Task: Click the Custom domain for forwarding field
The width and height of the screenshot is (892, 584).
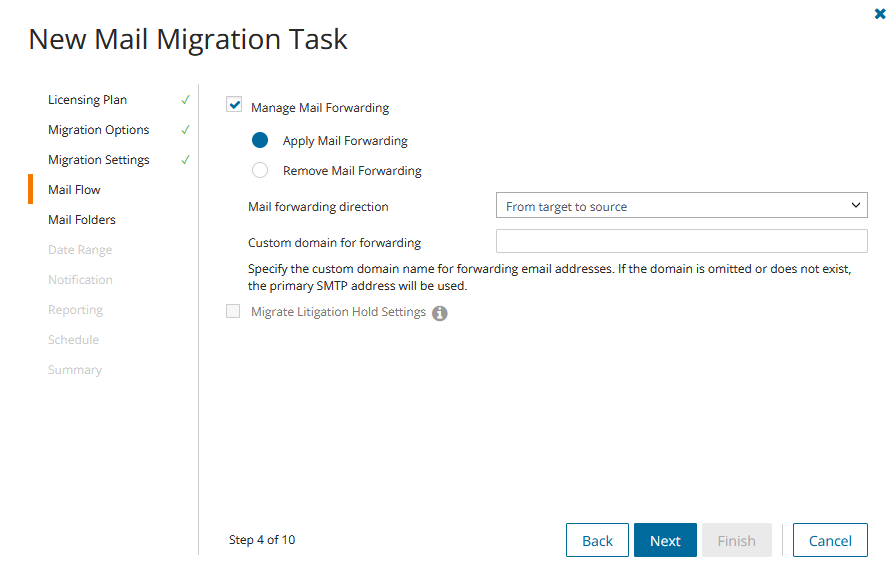Action: (x=682, y=241)
